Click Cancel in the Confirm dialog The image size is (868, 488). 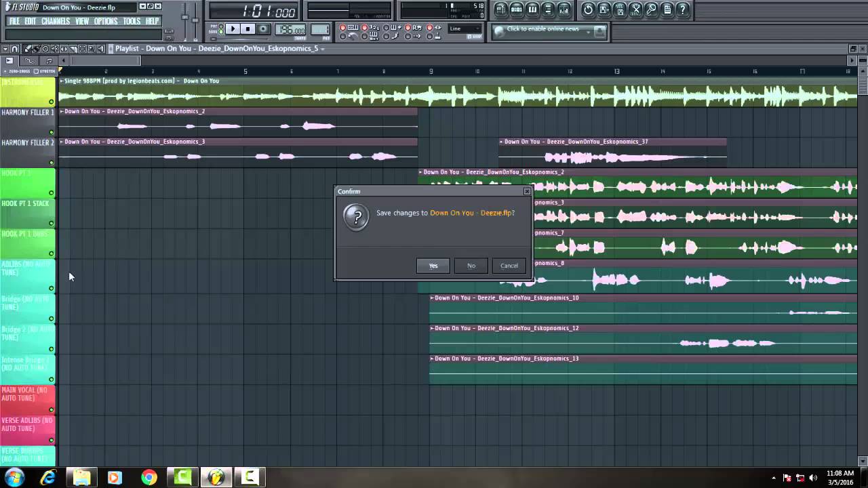509,266
